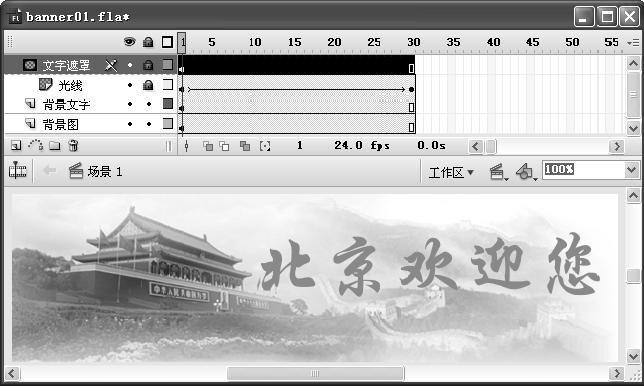Image resolution: width=644 pixels, height=386 pixels.
Task: Click the timeline horizontal scroll right arrow
Action: pos(616,146)
